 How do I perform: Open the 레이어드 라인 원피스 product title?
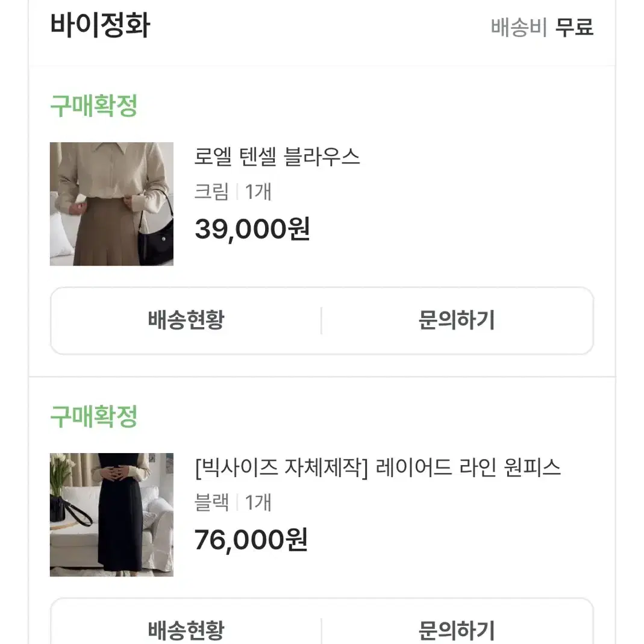click(468, 467)
